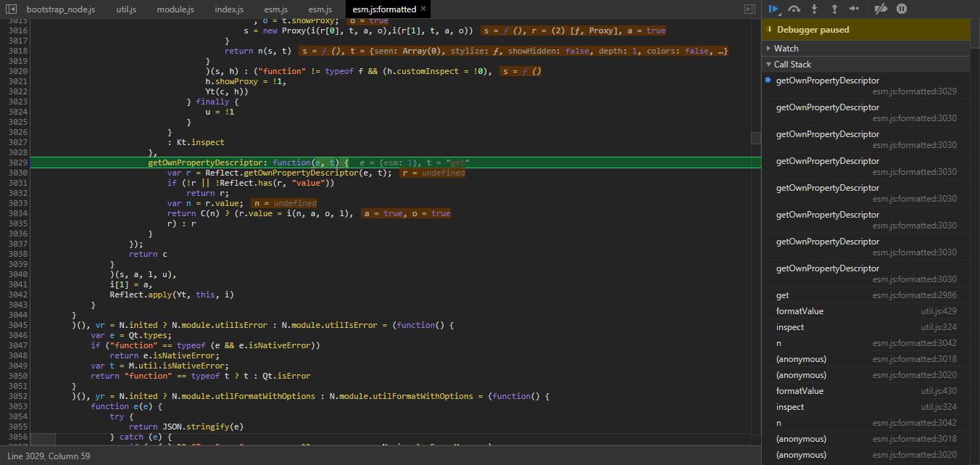Open the module.js tab
Screen dimensions: 980x465
coord(175,9)
